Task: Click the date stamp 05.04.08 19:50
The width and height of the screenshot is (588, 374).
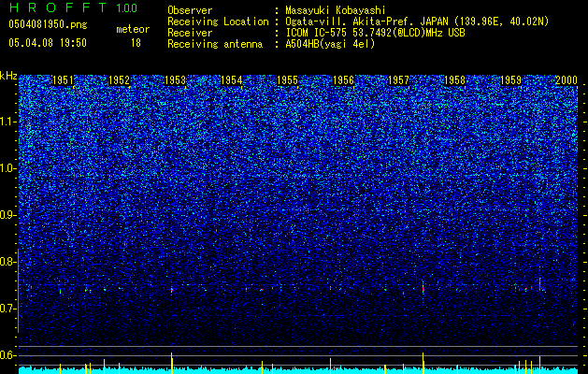Action: [48, 43]
